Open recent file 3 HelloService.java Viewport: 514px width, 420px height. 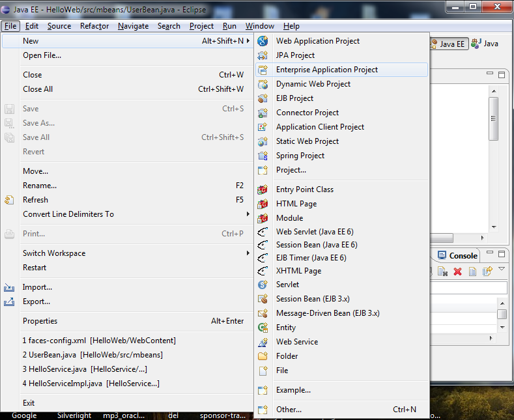click(x=127, y=369)
